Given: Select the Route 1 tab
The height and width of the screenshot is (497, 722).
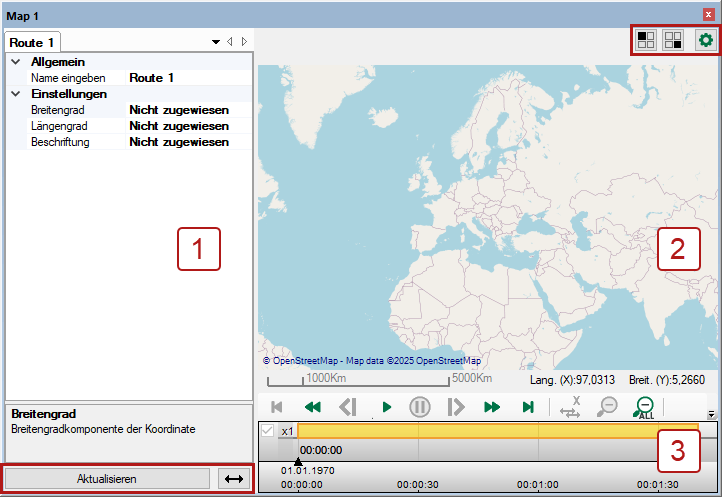Looking at the screenshot, I should [32, 43].
